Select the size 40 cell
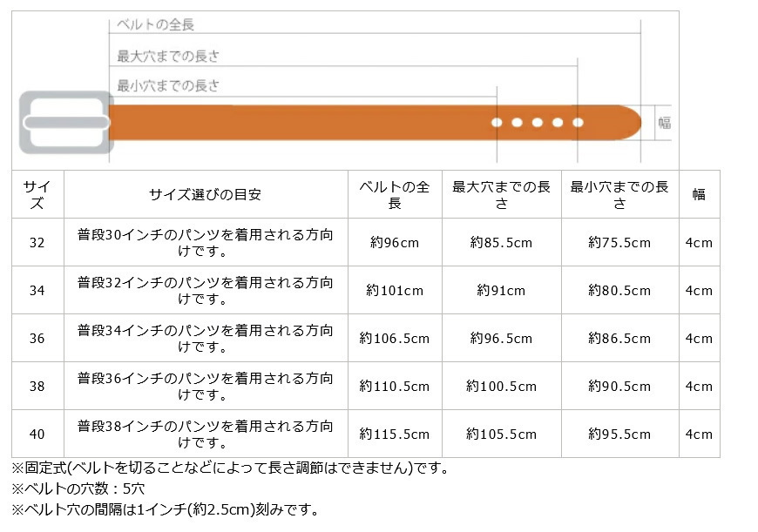 [37, 434]
